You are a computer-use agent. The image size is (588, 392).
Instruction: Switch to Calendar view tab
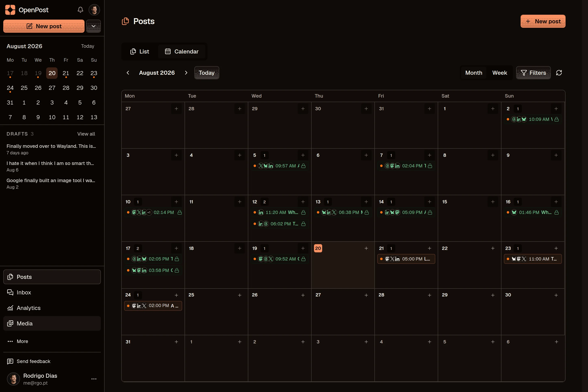tap(182, 51)
